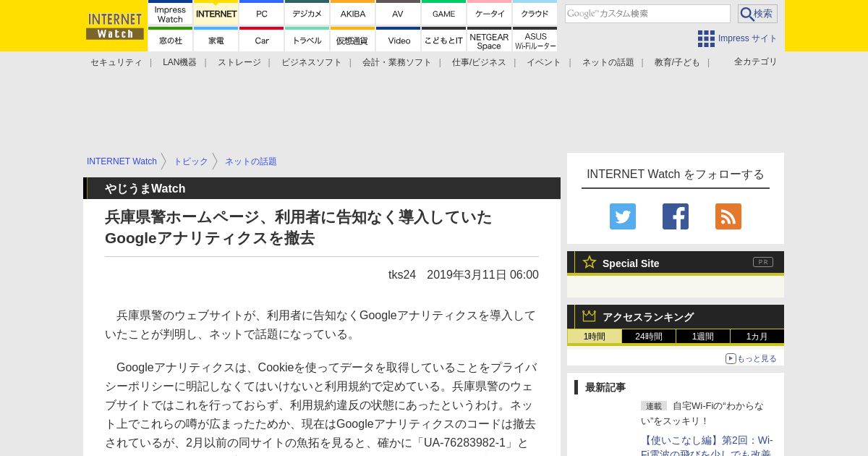The image size is (868, 456).
Task: Click the Special Site star icon
Action: coord(590,262)
